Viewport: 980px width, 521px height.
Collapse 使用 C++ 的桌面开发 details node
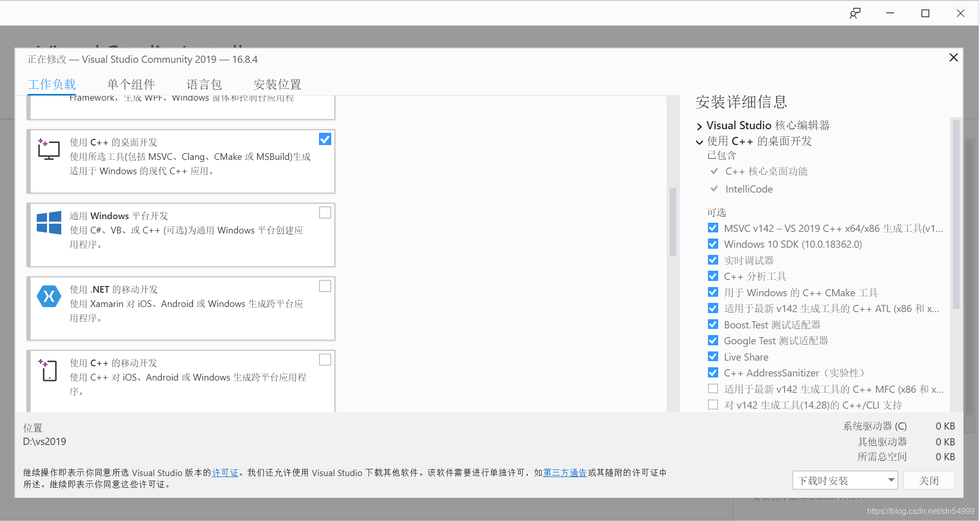[699, 142]
